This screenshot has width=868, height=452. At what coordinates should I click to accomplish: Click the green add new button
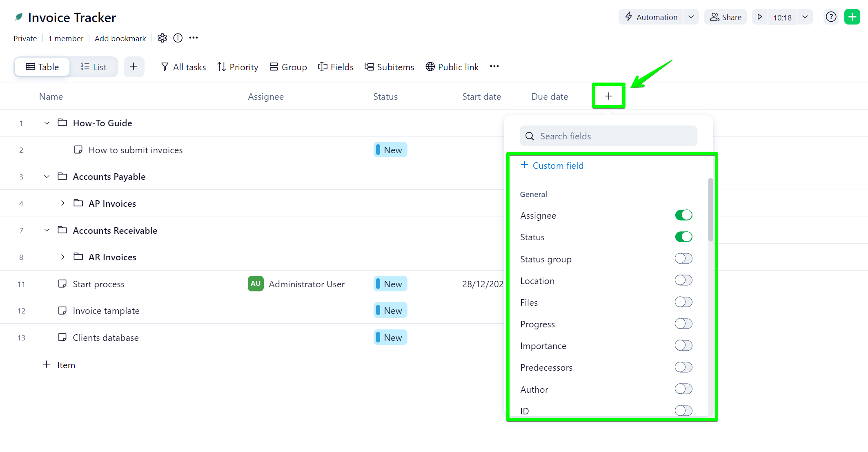[852, 17]
